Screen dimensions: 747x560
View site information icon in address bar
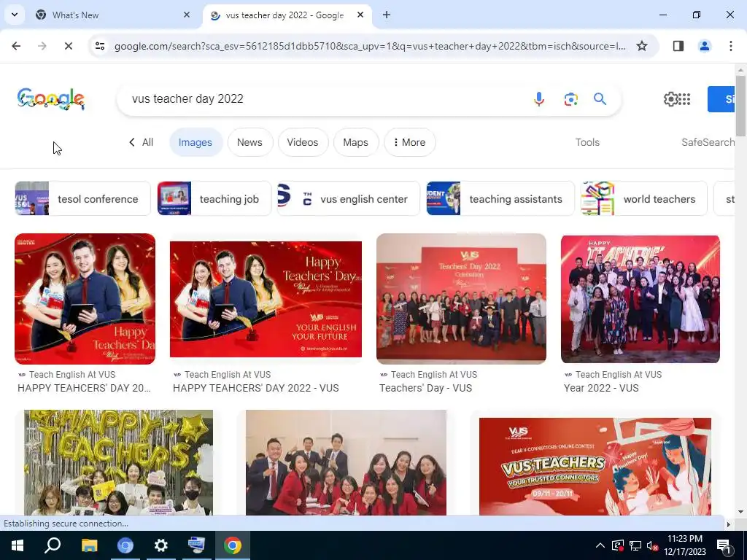pyautogui.click(x=100, y=46)
